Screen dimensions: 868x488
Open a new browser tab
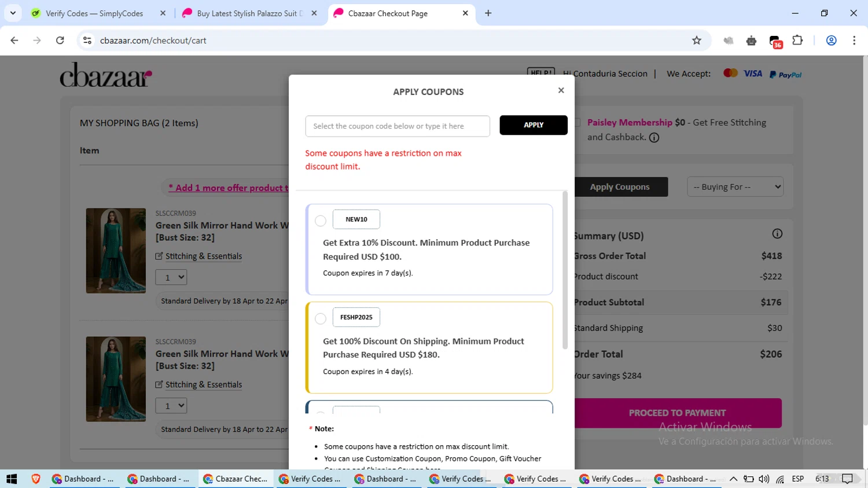(x=488, y=13)
